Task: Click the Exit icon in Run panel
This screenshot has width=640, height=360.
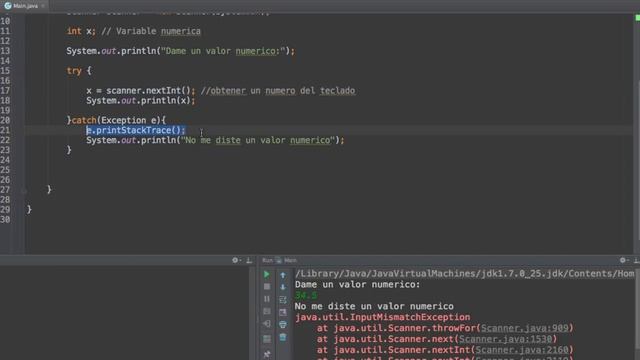Action: [267, 324]
